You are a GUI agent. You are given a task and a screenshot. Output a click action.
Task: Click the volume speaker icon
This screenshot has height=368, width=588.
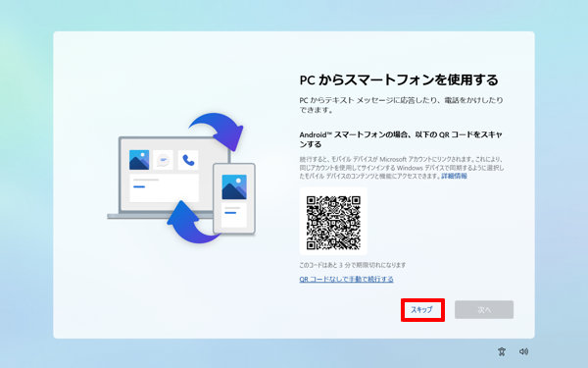[523, 351]
